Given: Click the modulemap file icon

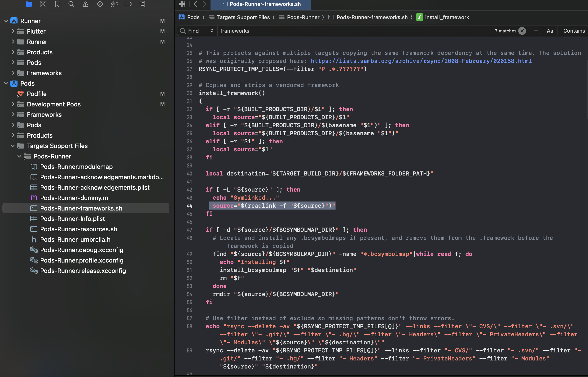Looking at the screenshot, I should (34, 167).
